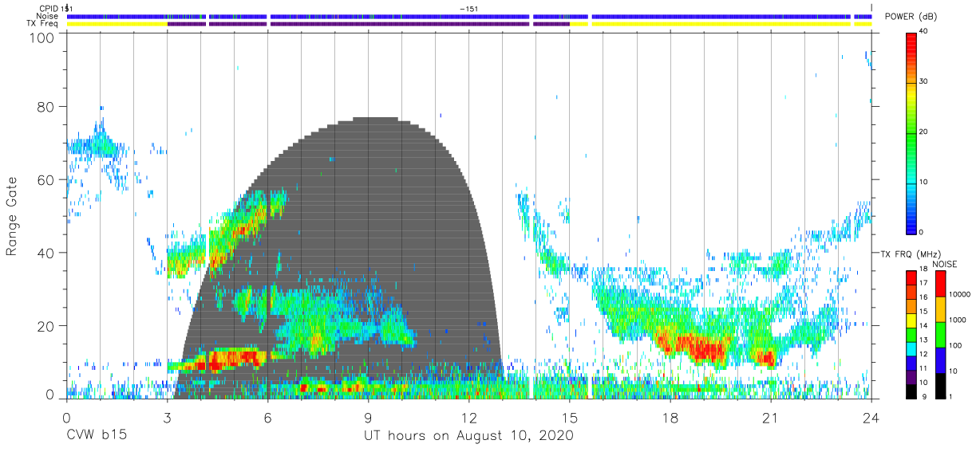980x452 pixels.
Task: Click the Range Gate y-axis title
Action: coord(13,217)
